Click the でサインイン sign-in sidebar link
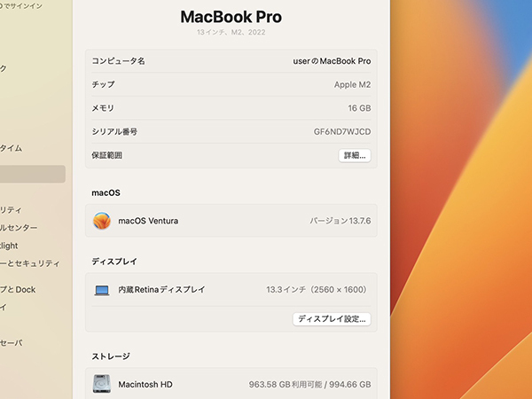532x399 pixels. click(x=21, y=6)
